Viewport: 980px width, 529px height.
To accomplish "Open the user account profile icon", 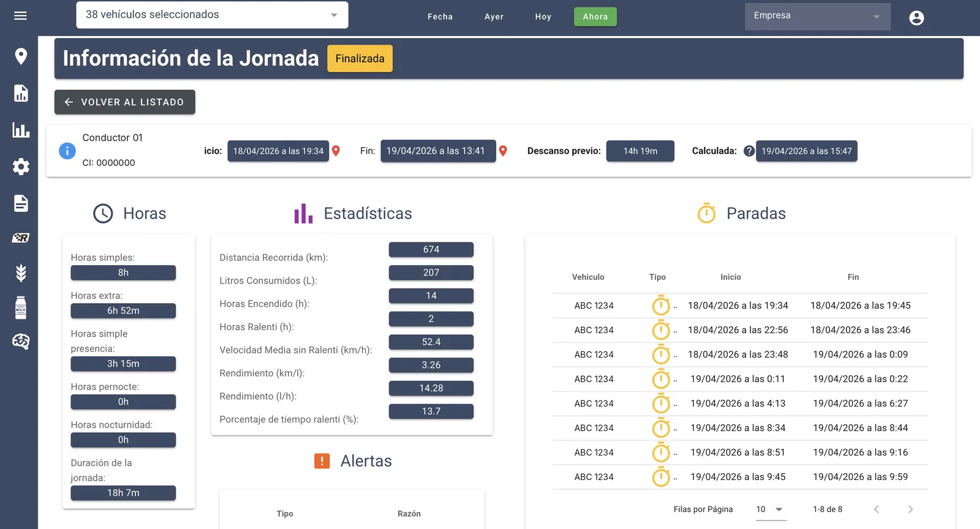I will [x=916, y=18].
